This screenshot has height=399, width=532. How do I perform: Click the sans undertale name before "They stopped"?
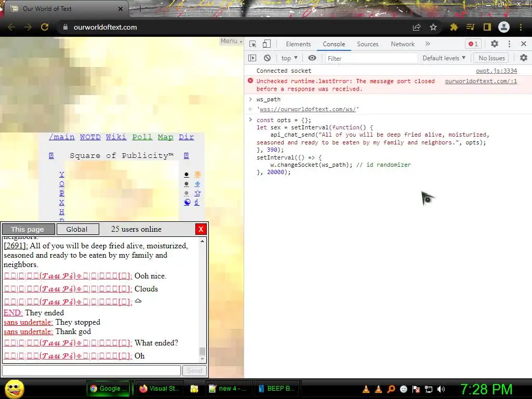tap(28, 322)
